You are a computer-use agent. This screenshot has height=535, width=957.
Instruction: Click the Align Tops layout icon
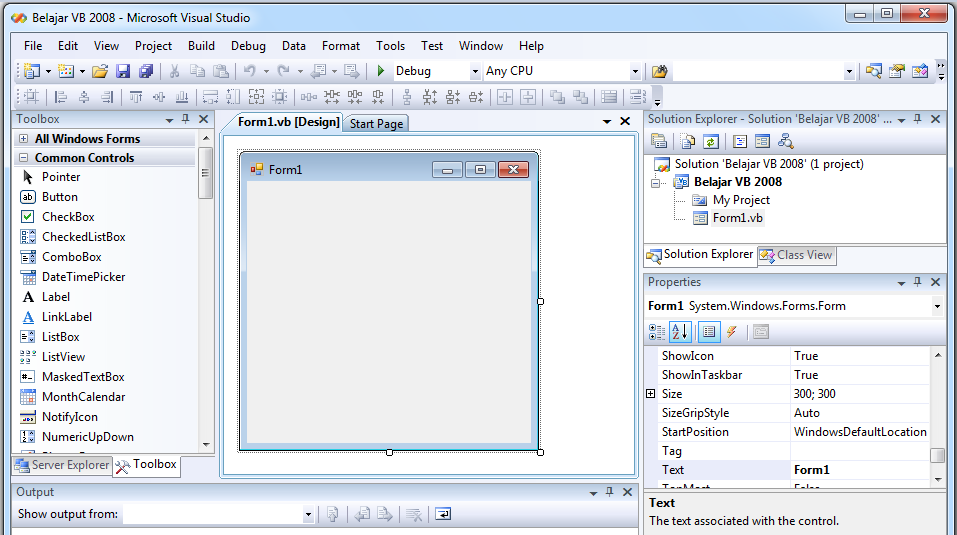click(135, 96)
